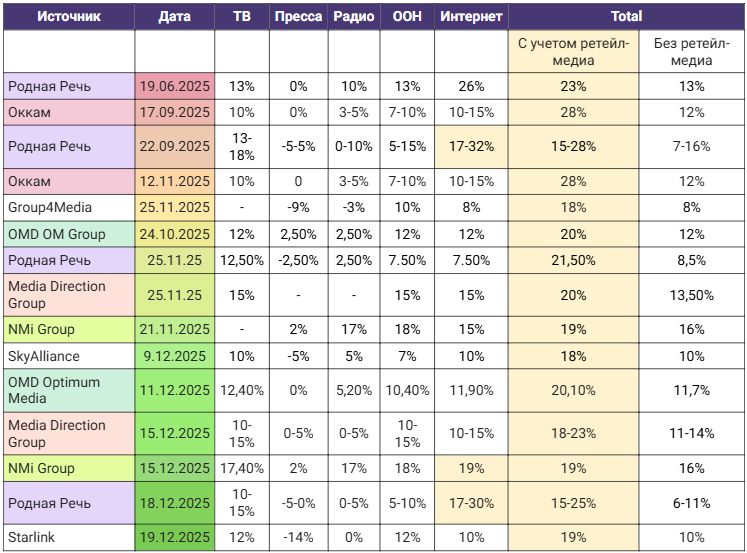Select the date cell 24.10.2025
This screenshot has height=553, width=747.
[174, 234]
